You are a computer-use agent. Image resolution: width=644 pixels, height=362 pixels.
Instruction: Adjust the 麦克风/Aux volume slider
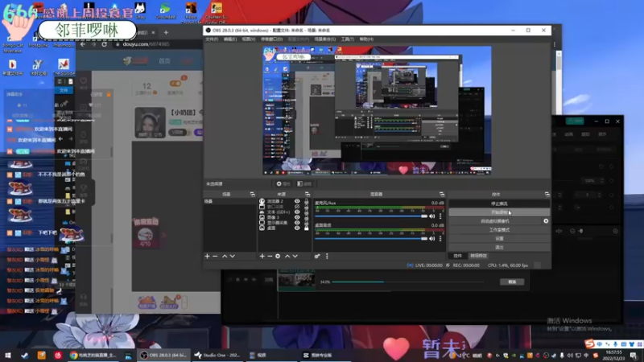(x=371, y=216)
